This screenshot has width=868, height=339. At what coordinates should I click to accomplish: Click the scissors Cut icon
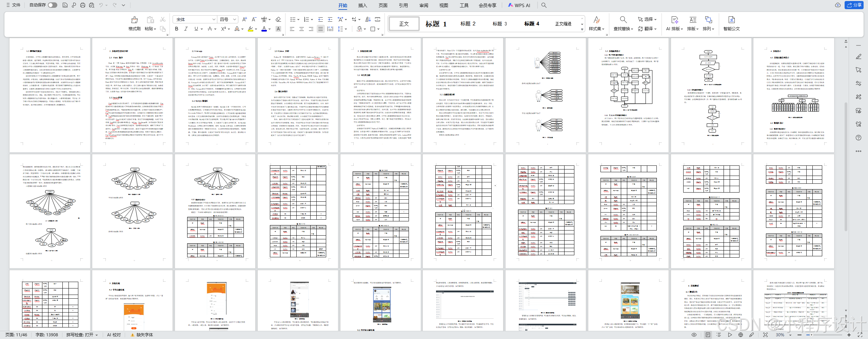coord(163,19)
